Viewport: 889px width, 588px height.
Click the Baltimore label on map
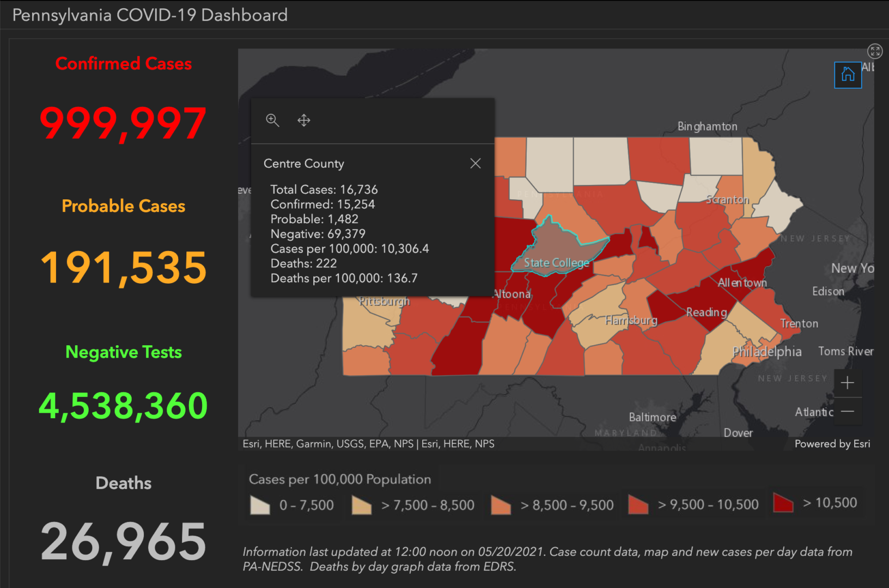click(653, 417)
